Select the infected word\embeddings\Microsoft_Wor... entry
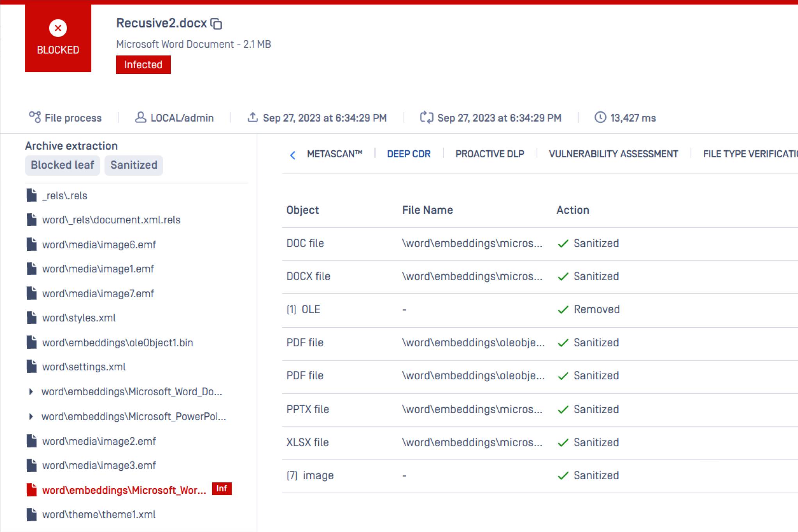Viewport: 798px width, 532px height. [x=124, y=490]
